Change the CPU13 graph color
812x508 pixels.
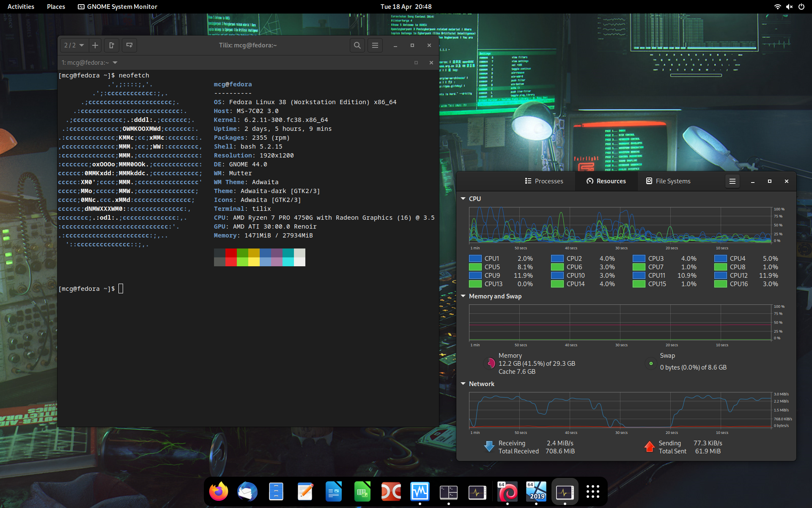coord(475,284)
